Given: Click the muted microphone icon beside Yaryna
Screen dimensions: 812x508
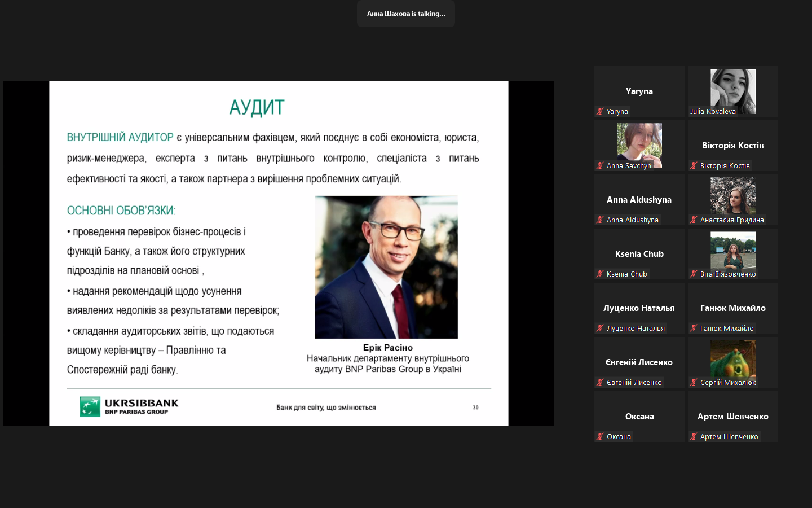Looking at the screenshot, I should pos(600,112).
